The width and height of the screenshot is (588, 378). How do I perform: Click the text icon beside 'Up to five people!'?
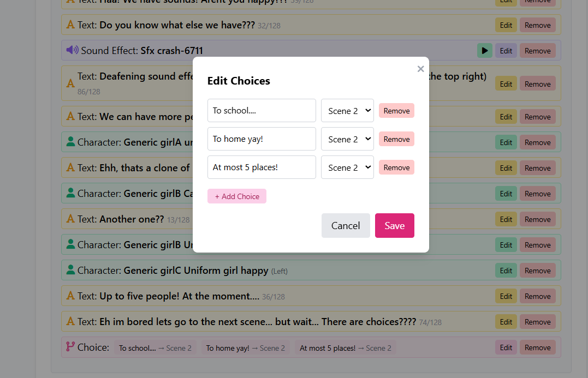tap(70, 296)
